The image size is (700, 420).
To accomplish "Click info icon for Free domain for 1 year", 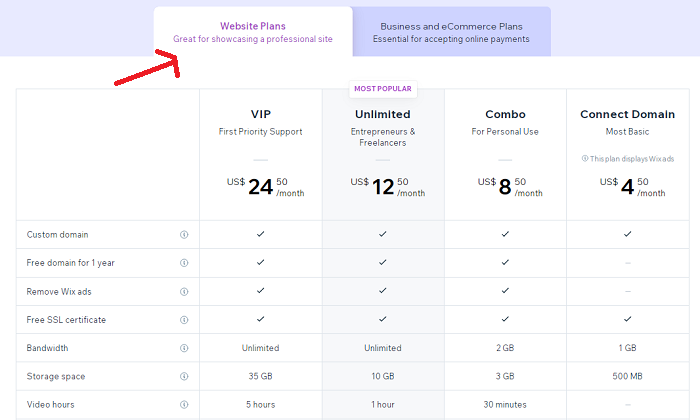I will pyautogui.click(x=184, y=263).
